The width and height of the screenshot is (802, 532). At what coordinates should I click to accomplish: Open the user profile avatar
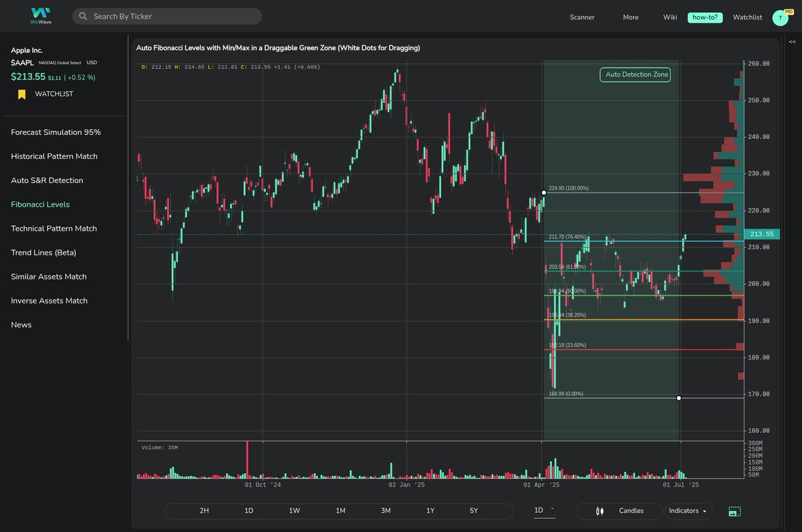(x=780, y=17)
